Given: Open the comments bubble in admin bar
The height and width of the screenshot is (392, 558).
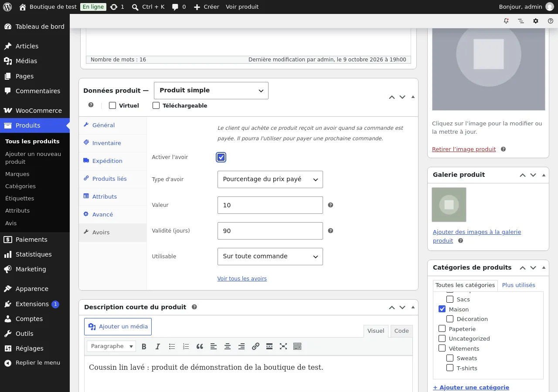Looking at the screenshot, I should coord(179,7).
